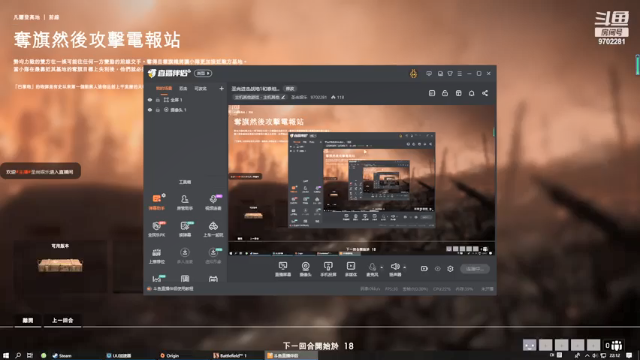The image size is (640, 360).
Task: Click the speaker icon in the bottom bar
Action: (x=395, y=267)
